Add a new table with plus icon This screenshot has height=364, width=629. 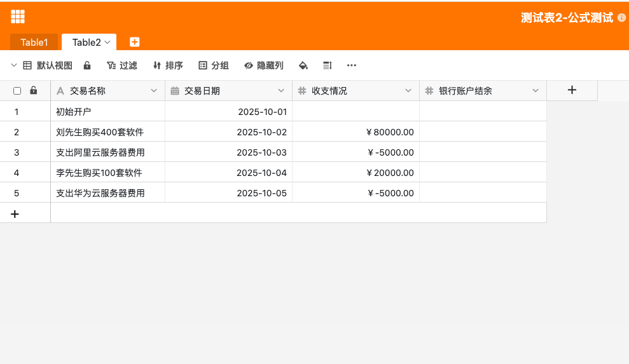pos(134,42)
